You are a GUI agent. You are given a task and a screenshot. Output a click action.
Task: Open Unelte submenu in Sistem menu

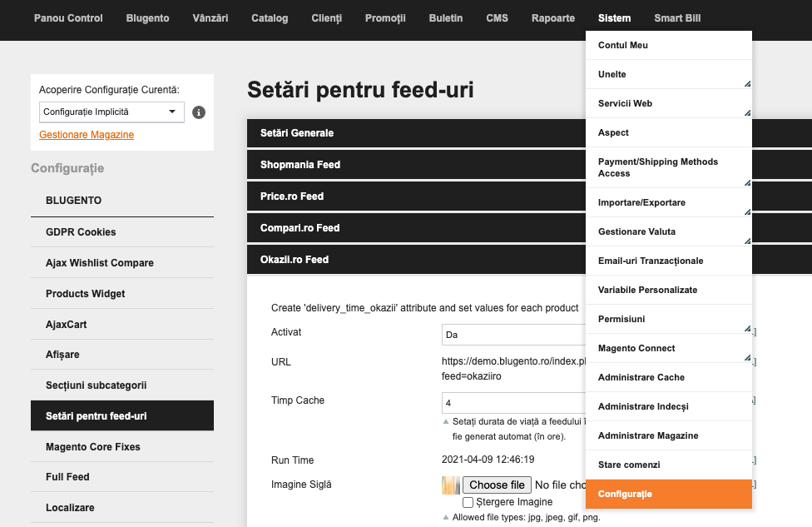point(669,74)
